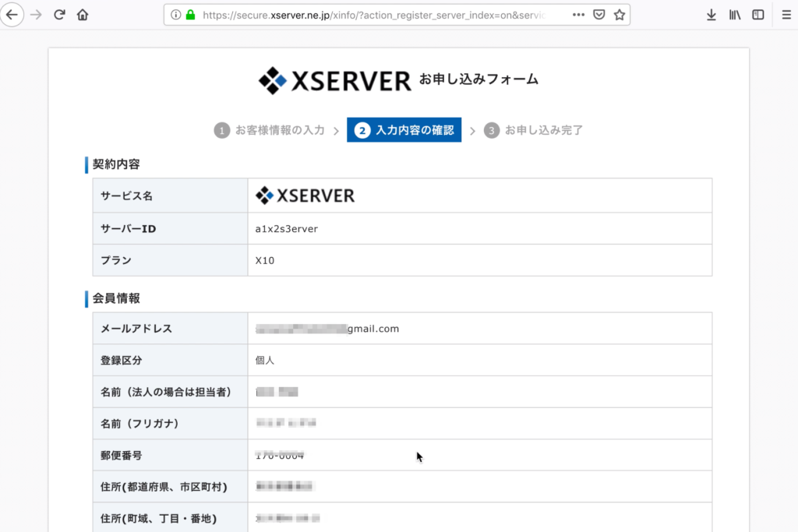Open the page actions ellipsis menu

tap(577, 14)
